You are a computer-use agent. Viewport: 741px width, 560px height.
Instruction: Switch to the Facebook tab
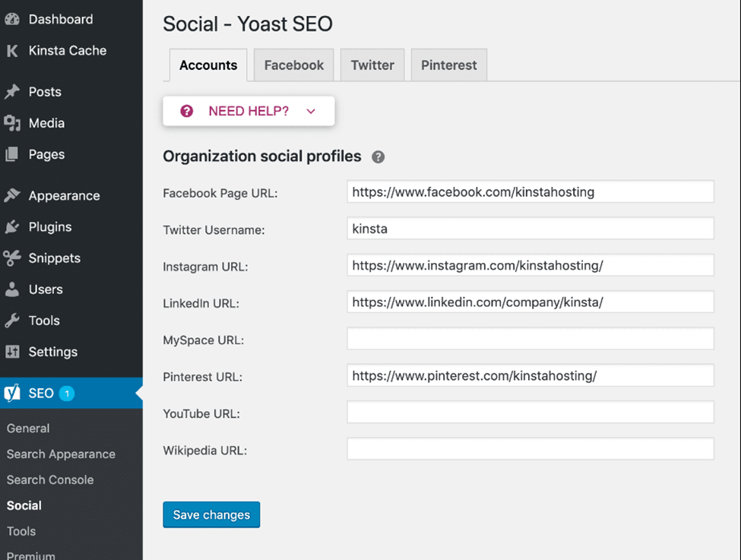point(294,65)
